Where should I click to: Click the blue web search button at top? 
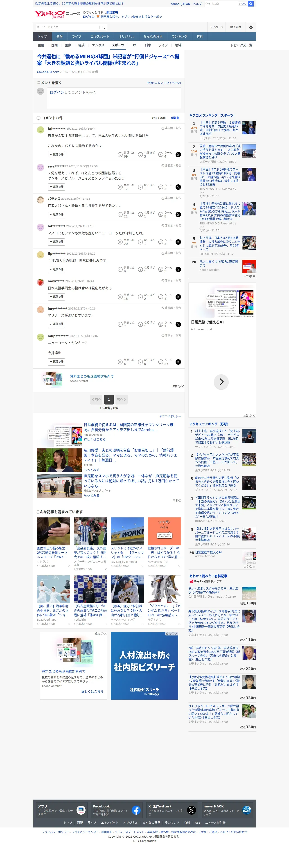[251, 4]
